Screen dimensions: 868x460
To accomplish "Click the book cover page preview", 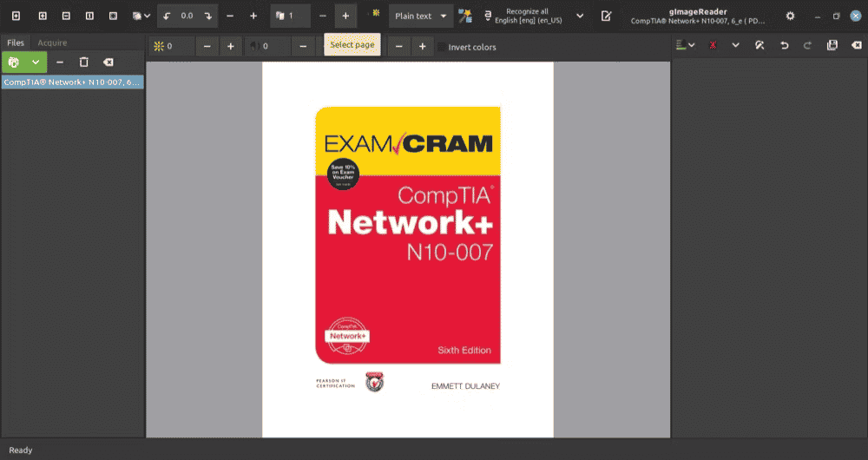I will click(408, 250).
